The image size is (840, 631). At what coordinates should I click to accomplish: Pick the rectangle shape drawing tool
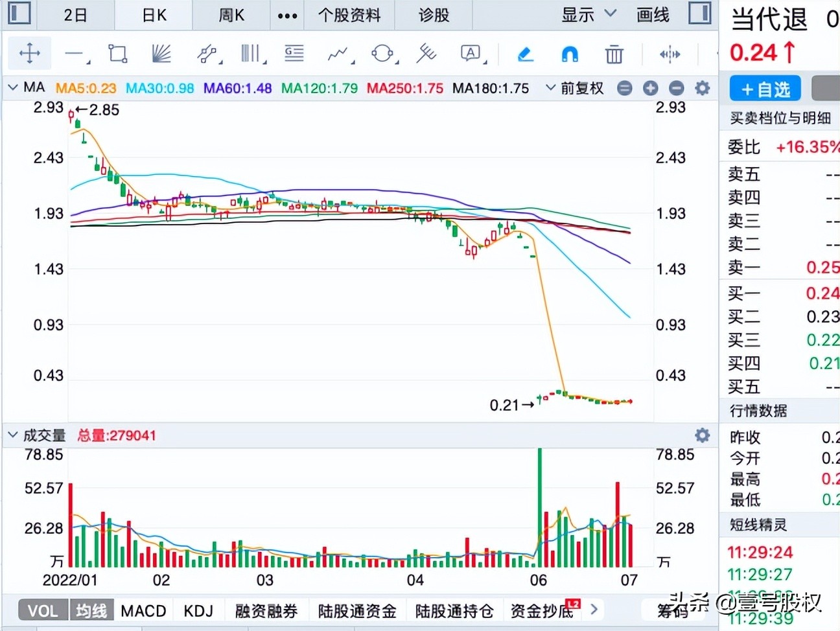[x=117, y=54]
